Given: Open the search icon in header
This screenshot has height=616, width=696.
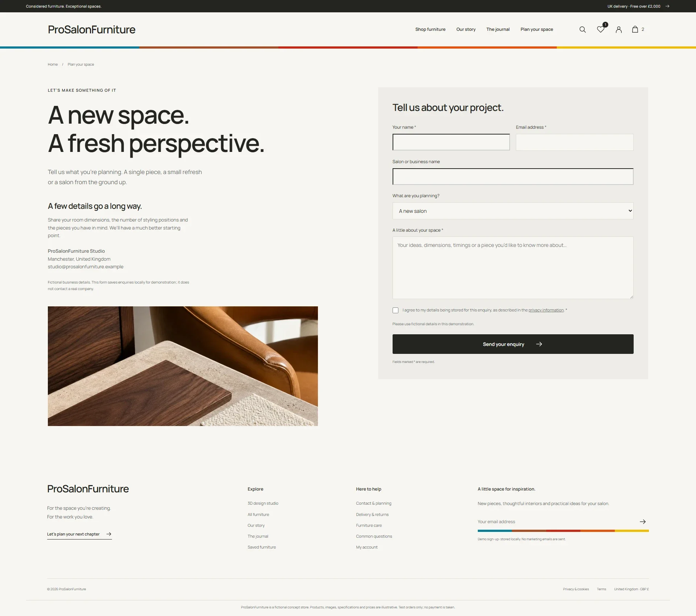Looking at the screenshot, I should point(583,29).
